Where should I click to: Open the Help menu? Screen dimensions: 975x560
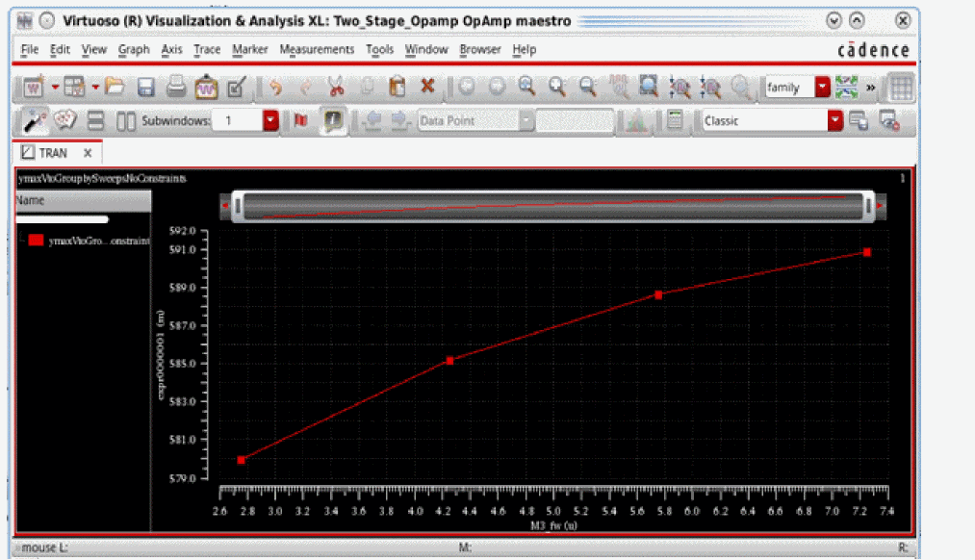(x=525, y=49)
